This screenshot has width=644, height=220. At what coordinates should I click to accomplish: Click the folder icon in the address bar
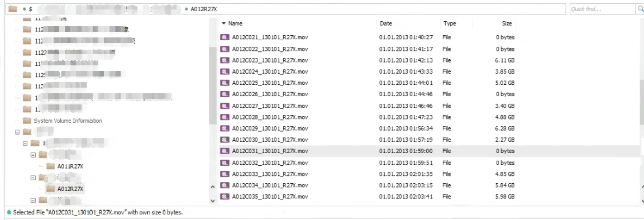12,8
